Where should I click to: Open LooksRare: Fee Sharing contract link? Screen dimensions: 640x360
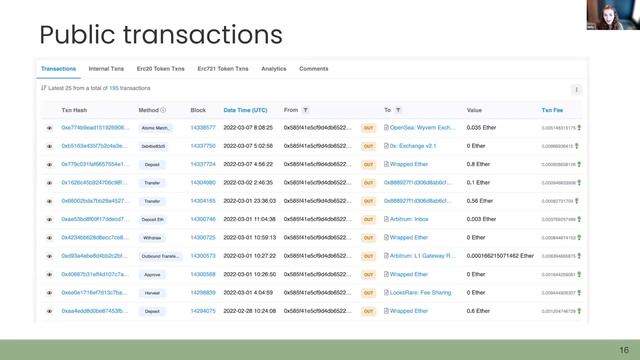pos(420,293)
